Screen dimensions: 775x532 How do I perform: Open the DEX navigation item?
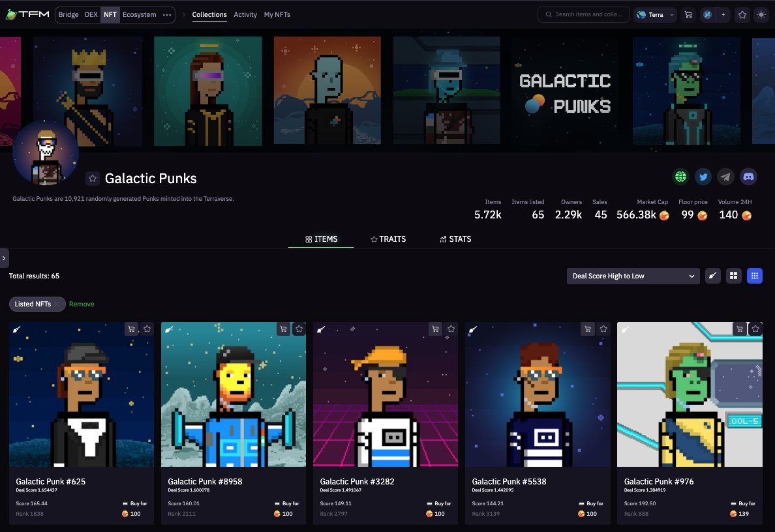[91, 15]
